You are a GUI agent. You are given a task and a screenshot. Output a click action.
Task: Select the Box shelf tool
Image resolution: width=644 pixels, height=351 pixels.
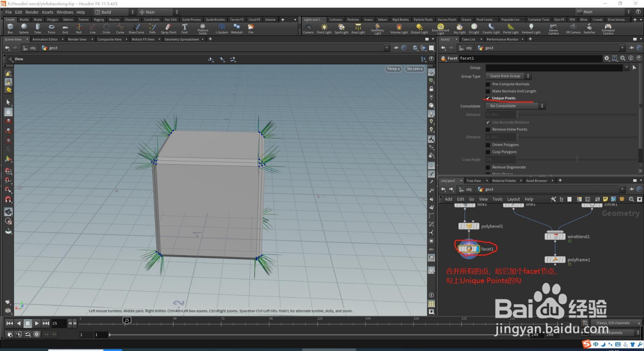(10, 29)
